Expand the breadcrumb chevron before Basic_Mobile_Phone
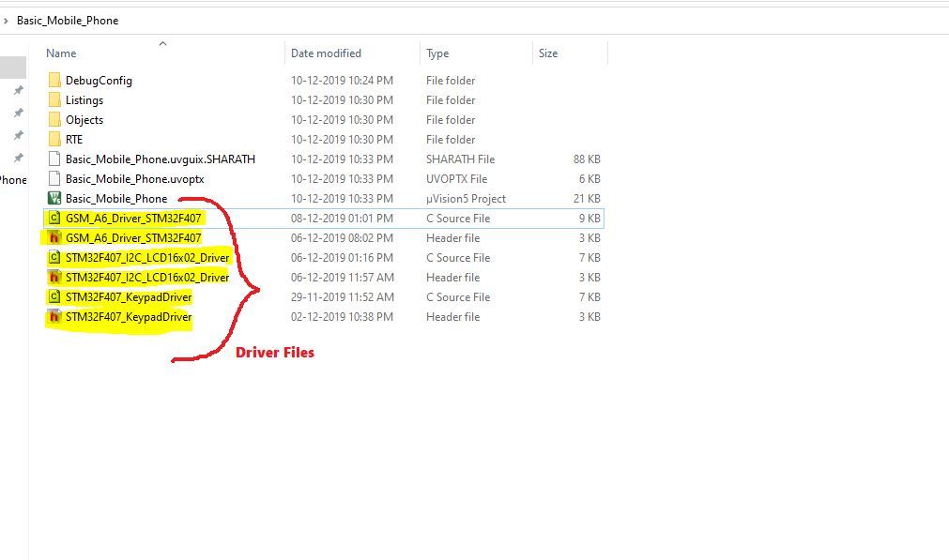 point(6,21)
